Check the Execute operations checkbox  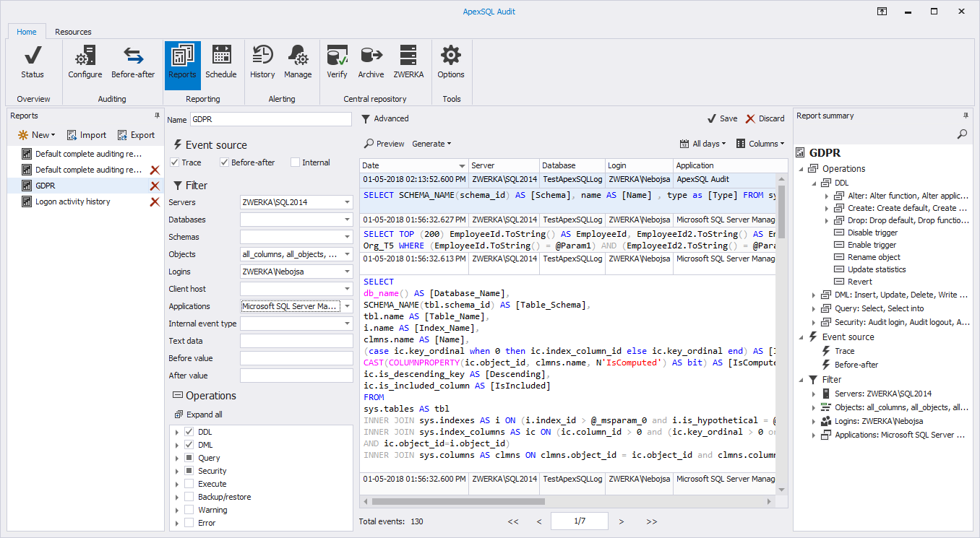tap(189, 484)
